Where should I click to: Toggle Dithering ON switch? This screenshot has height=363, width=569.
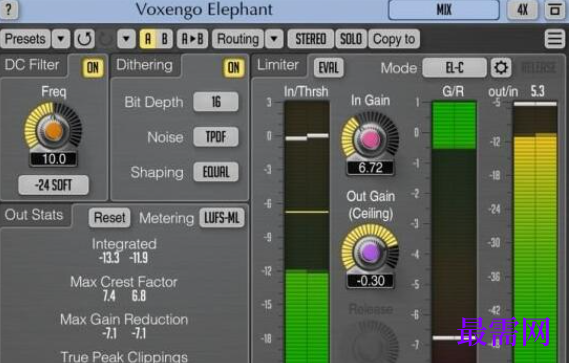pyautogui.click(x=233, y=68)
